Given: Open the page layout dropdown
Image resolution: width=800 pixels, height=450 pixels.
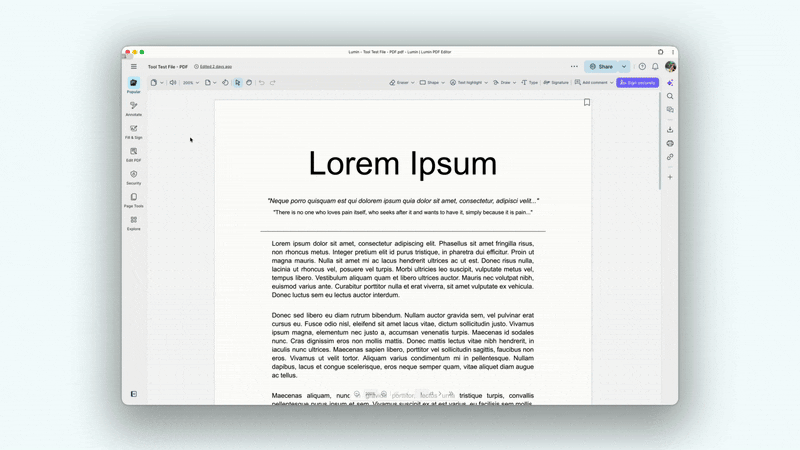Looking at the screenshot, I should [x=157, y=82].
